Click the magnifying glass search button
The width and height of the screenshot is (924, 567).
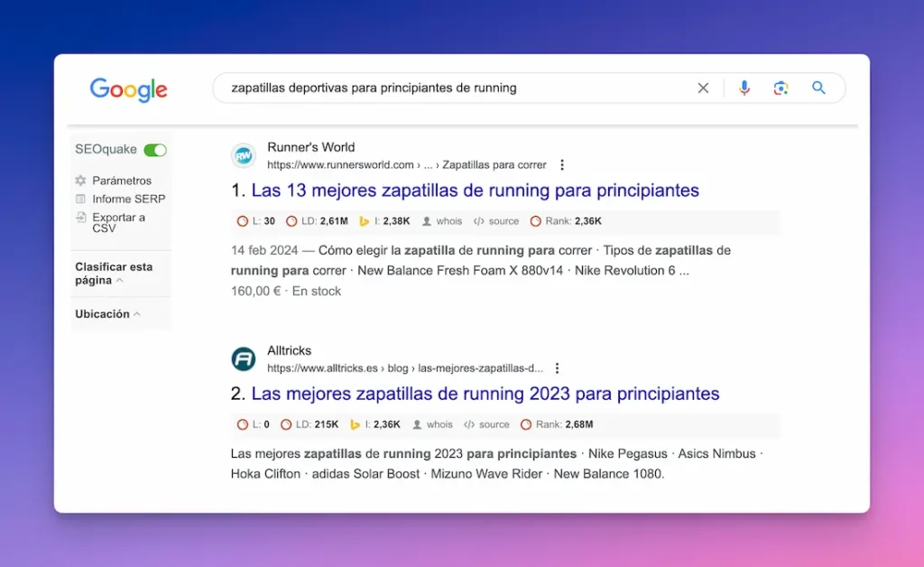tap(818, 88)
